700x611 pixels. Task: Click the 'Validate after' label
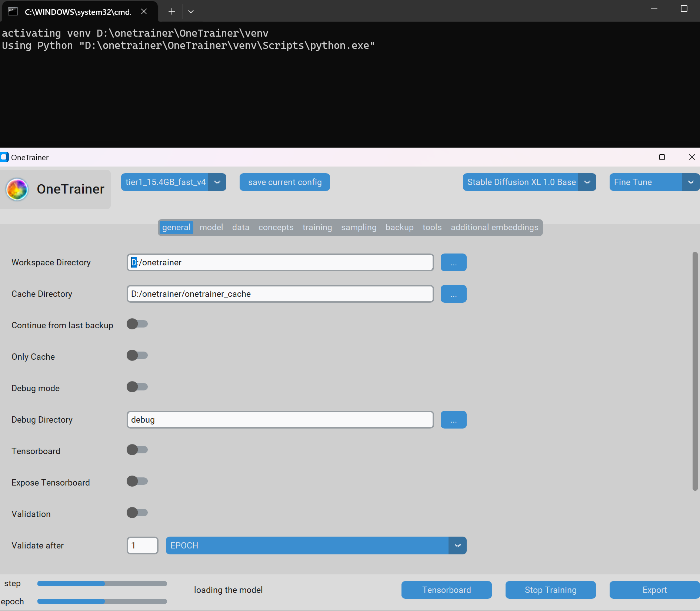tap(38, 545)
